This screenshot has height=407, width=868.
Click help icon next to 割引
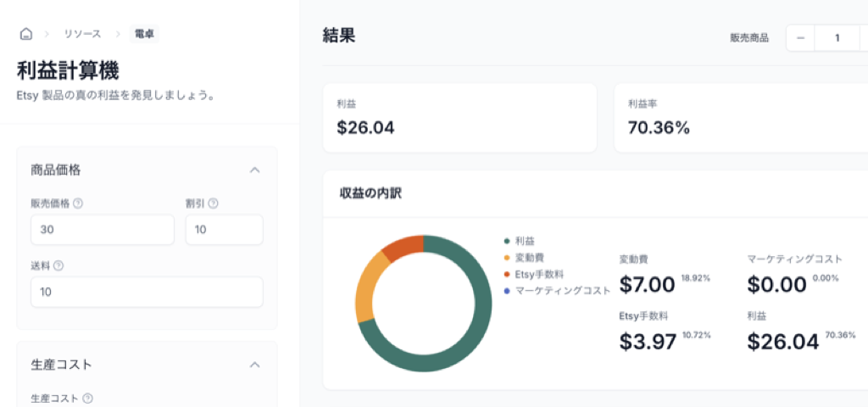coord(213,203)
